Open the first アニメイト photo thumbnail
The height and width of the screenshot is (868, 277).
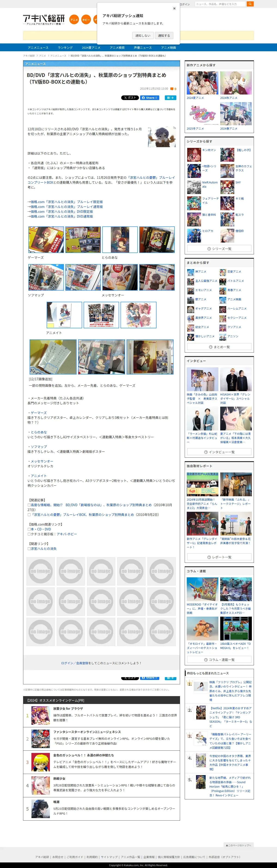point(64,315)
